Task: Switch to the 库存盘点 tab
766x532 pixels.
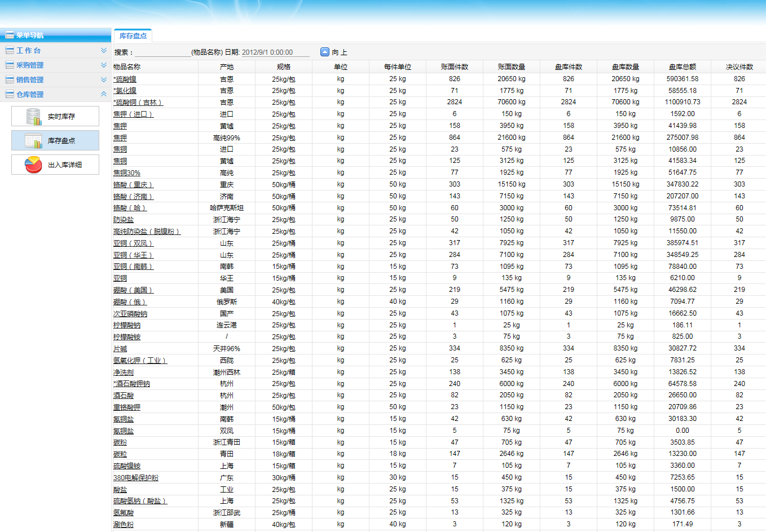Action: (133, 36)
